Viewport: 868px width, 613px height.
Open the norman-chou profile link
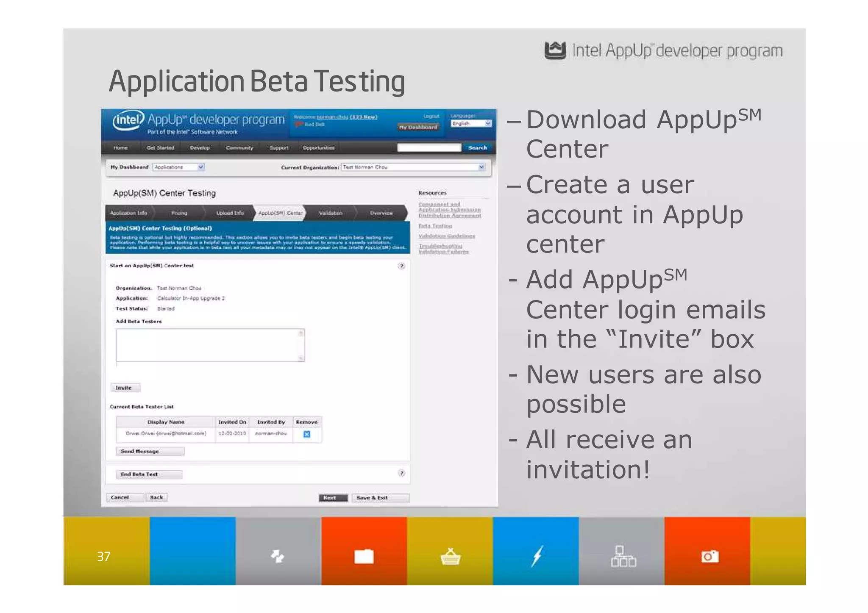pyautogui.click(x=332, y=117)
